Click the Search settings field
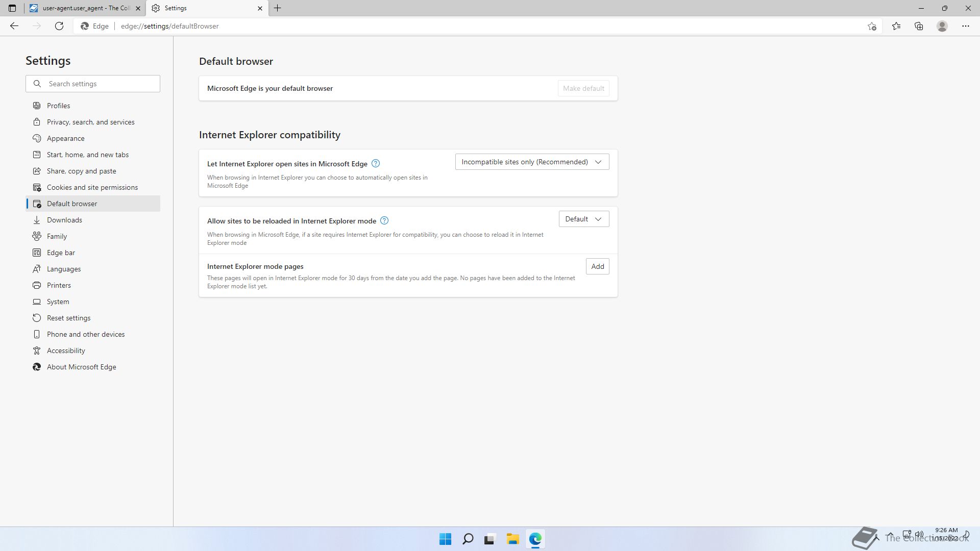Image resolution: width=980 pixels, height=551 pixels. [x=93, y=84]
